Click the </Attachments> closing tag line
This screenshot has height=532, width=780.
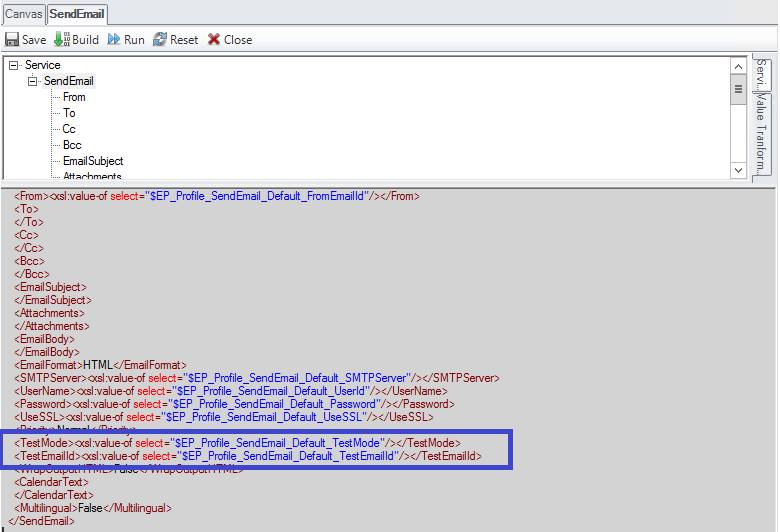pos(52,326)
